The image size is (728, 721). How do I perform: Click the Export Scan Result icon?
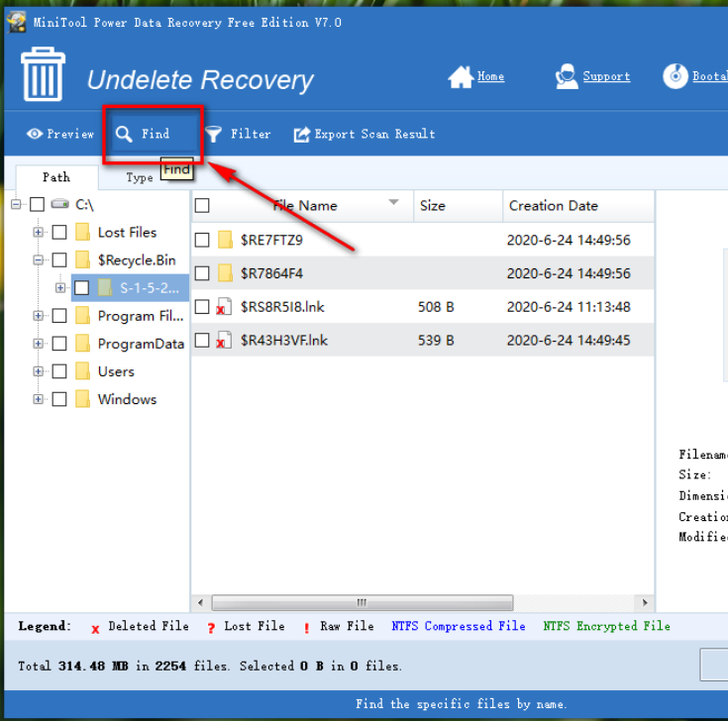(302, 134)
